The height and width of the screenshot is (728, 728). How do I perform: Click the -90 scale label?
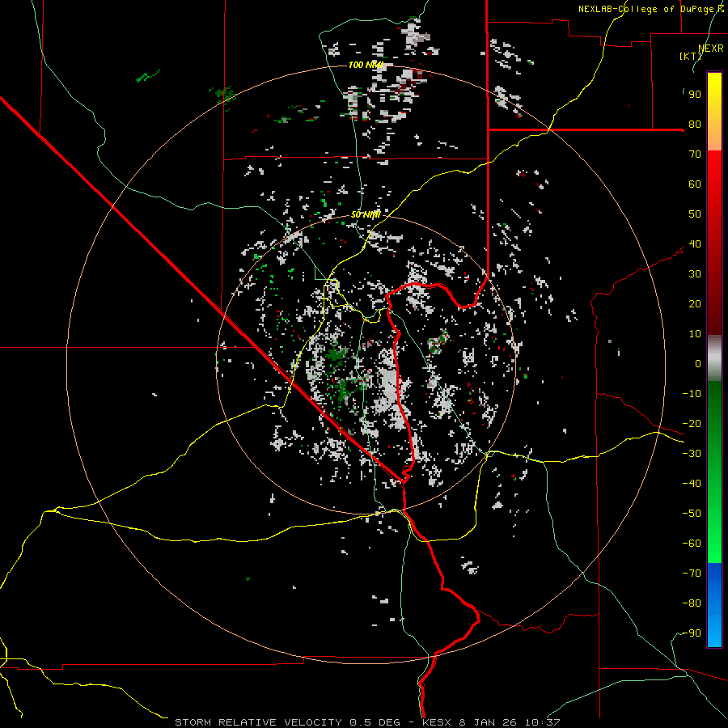coord(692,633)
